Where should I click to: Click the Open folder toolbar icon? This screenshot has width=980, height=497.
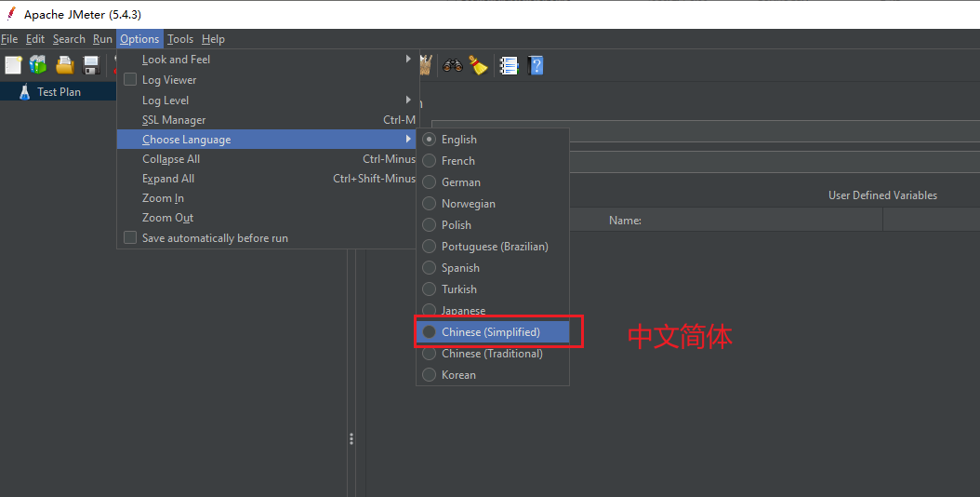(65, 65)
